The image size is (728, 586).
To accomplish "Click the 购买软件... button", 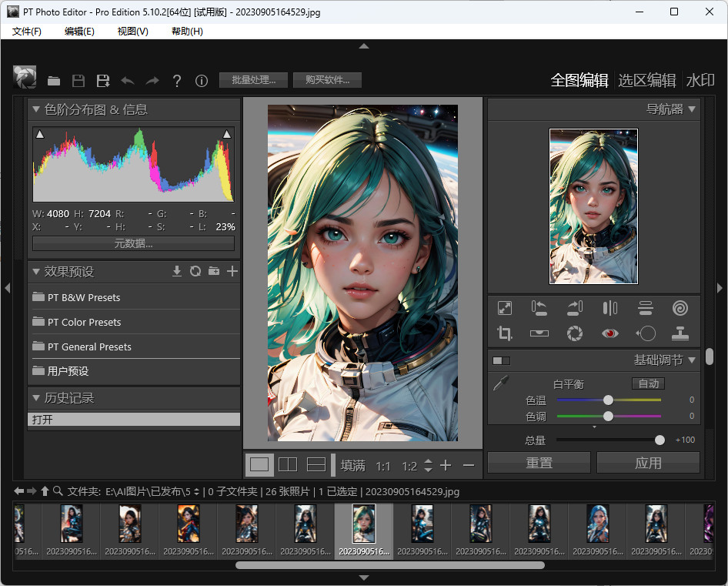I will tap(327, 80).
